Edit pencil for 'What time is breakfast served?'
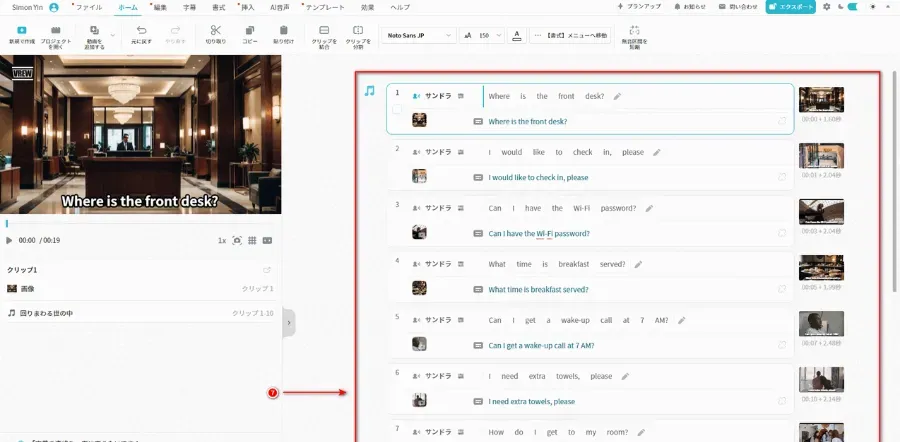The image size is (900, 442). [x=638, y=265]
